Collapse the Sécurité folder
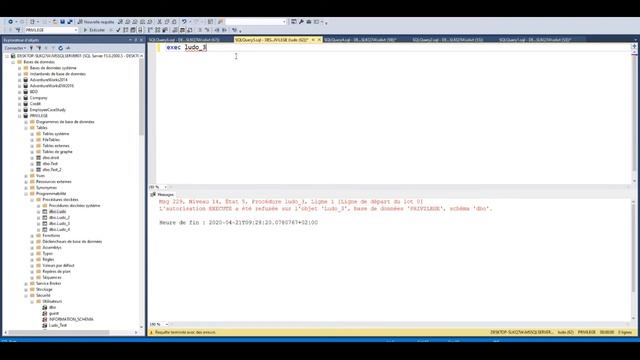640x360 pixels. (26, 295)
